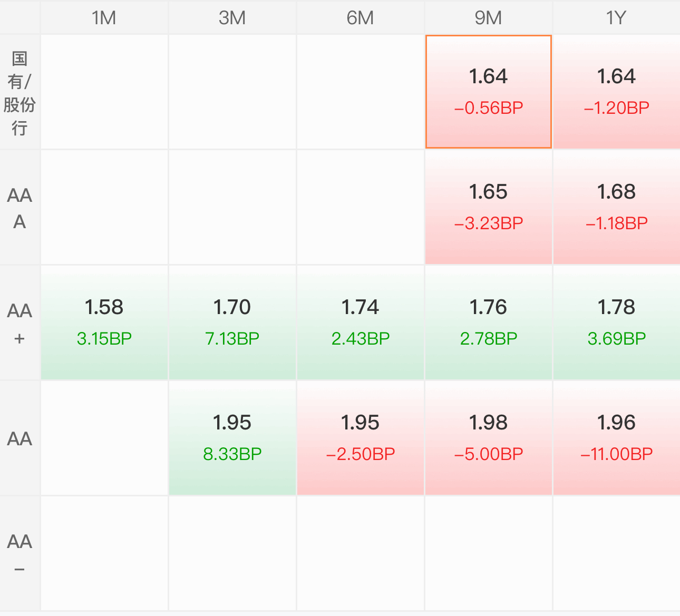
Task: Click the 1Y state-owned bank 1.64 cell
Action: click(616, 92)
